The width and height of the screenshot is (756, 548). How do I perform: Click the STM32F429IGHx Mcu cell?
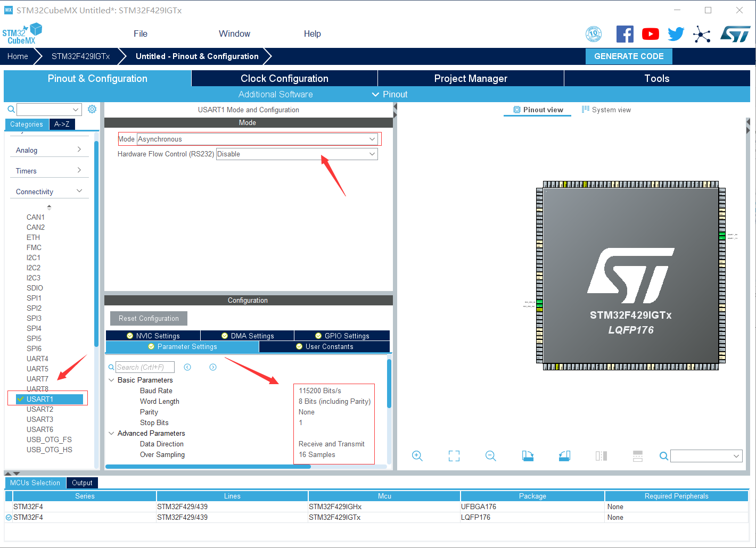(384, 507)
